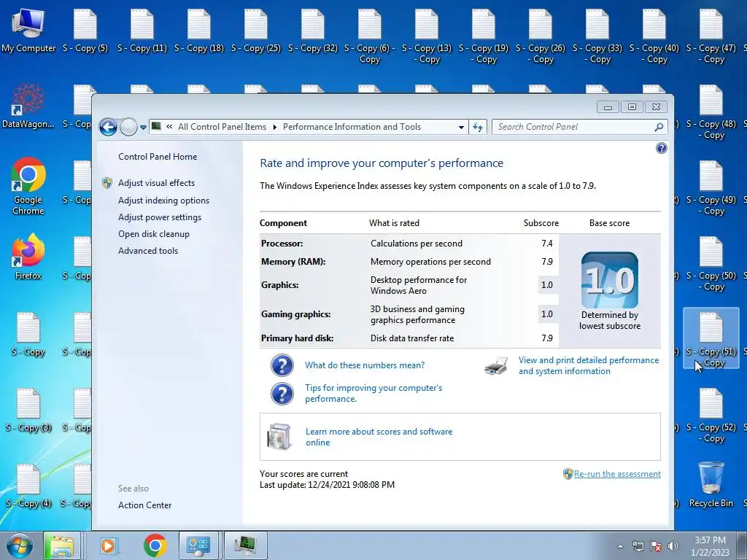This screenshot has height=560, width=747.
Task: Open Action Center flag tray icon
Action: tap(656, 546)
